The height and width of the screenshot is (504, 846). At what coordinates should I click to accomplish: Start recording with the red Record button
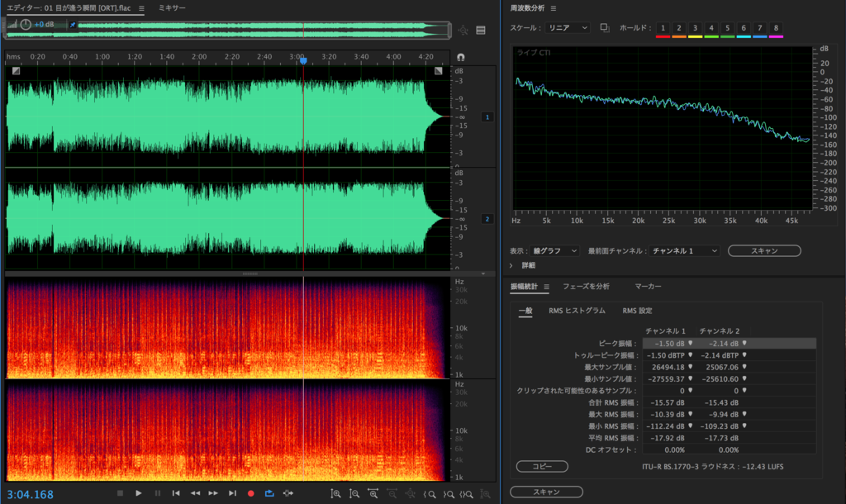point(251,493)
